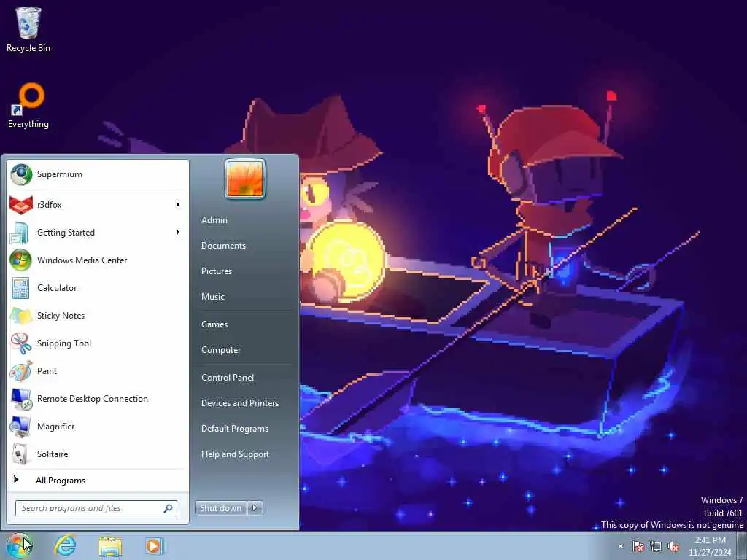Viewport: 747px width, 560px height.
Task: Open the Shut down options arrow
Action: [x=255, y=508]
